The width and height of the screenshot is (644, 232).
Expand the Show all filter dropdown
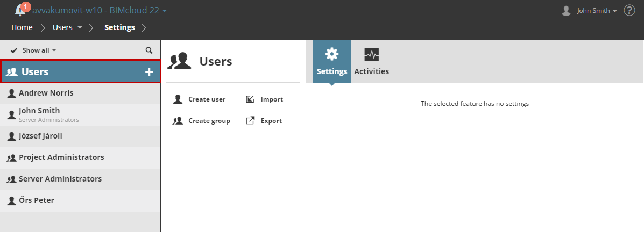33,50
